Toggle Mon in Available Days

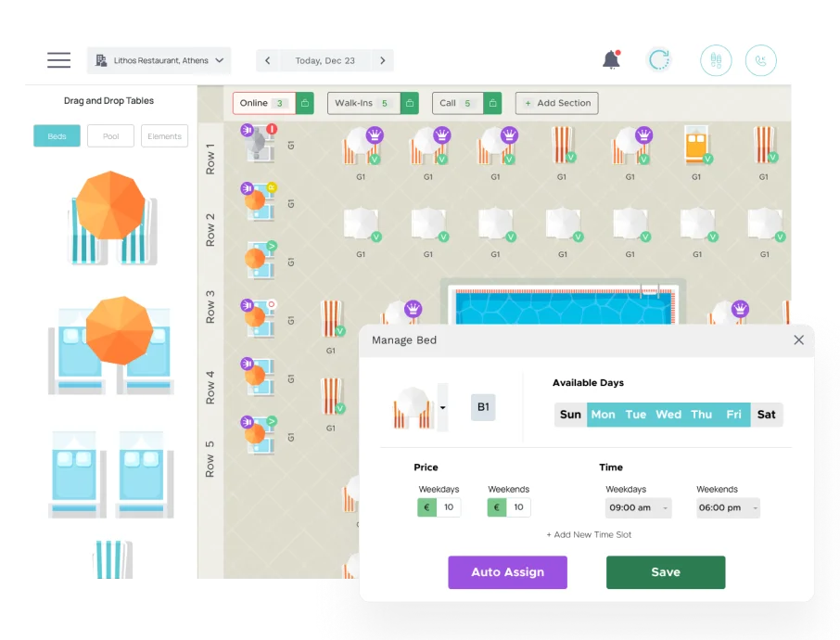(x=604, y=415)
